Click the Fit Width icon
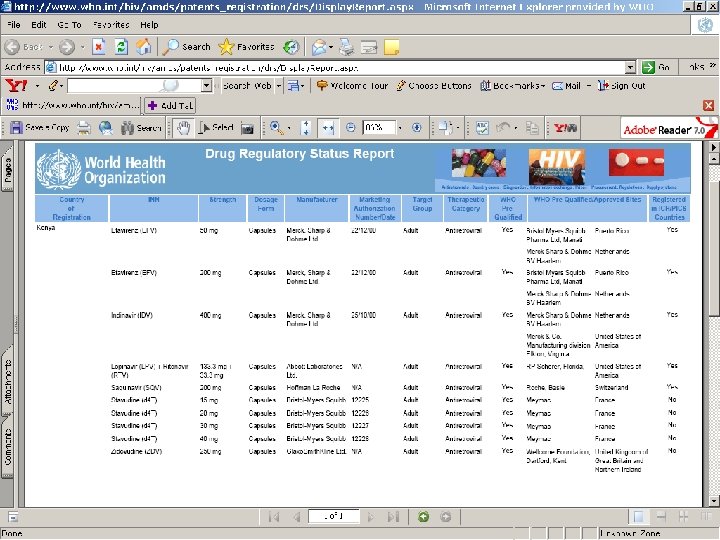Image resolution: width=720 pixels, height=540 pixels. 328,128
